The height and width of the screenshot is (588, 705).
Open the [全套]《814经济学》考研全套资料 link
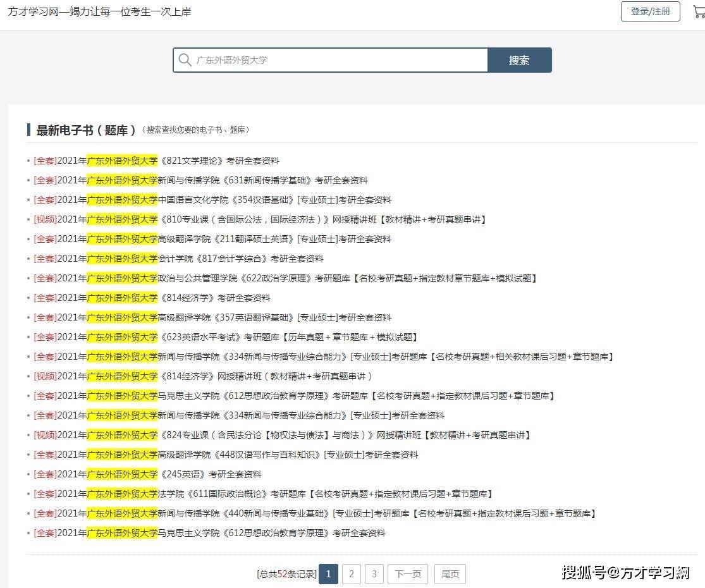tap(152, 298)
